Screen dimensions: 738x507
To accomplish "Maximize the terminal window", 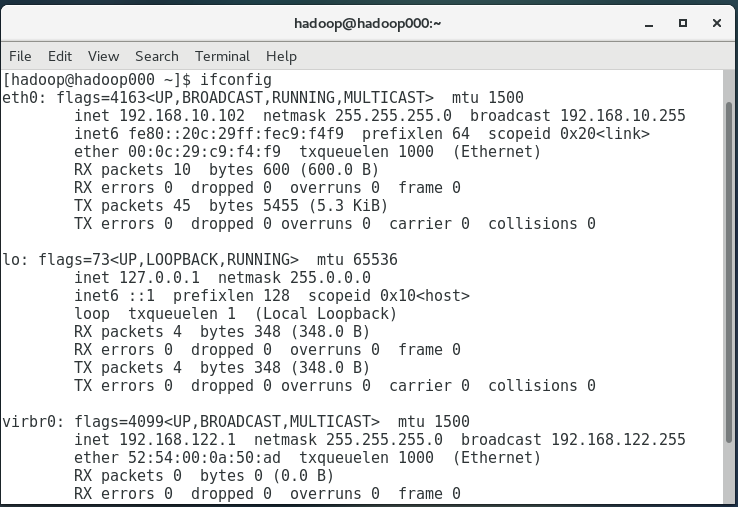I will pyautogui.click(x=683, y=23).
